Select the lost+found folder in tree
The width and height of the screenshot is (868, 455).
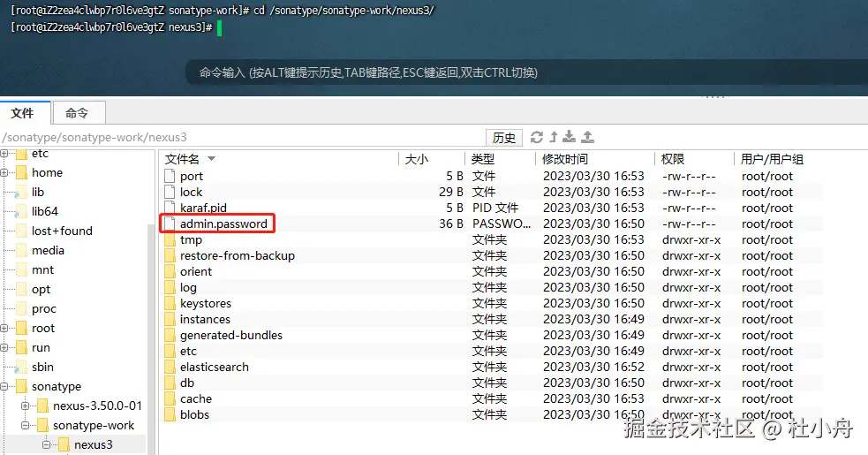[62, 231]
